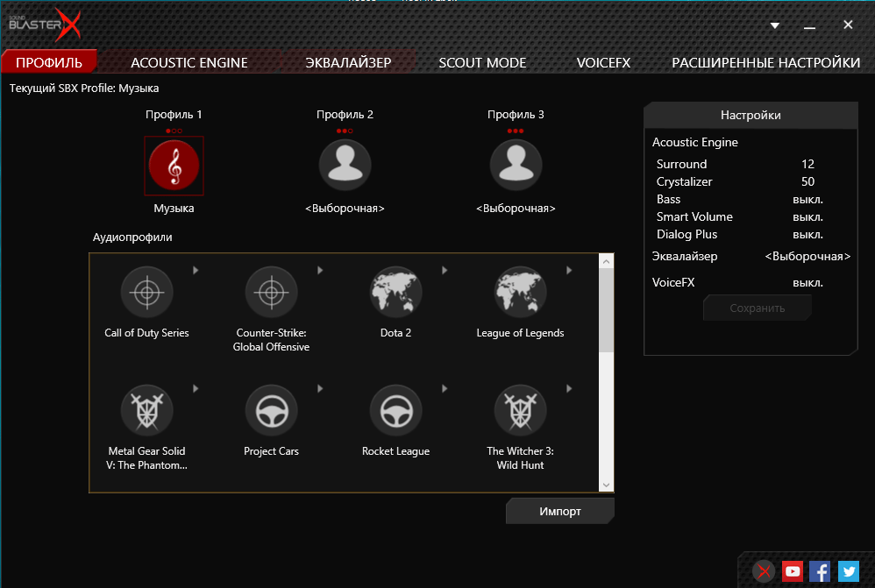Choose the League of Legends world map icon
This screenshot has height=588, width=875.
520,293
